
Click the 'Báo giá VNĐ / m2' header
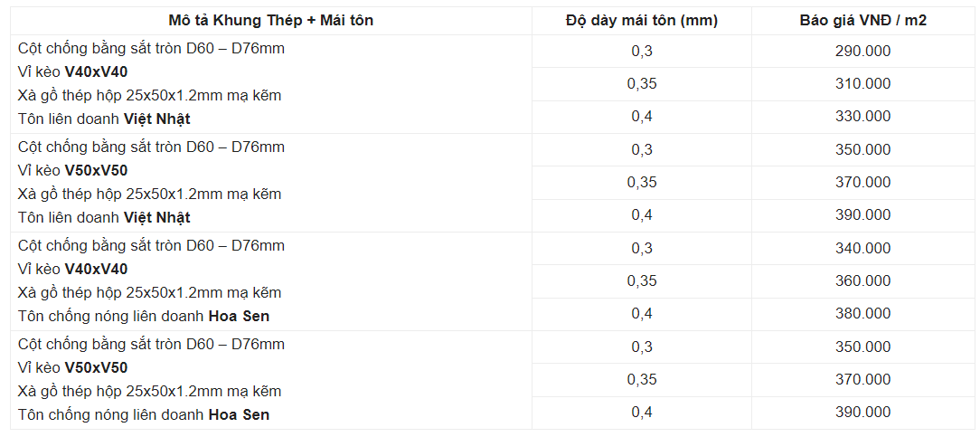pos(862,20)
